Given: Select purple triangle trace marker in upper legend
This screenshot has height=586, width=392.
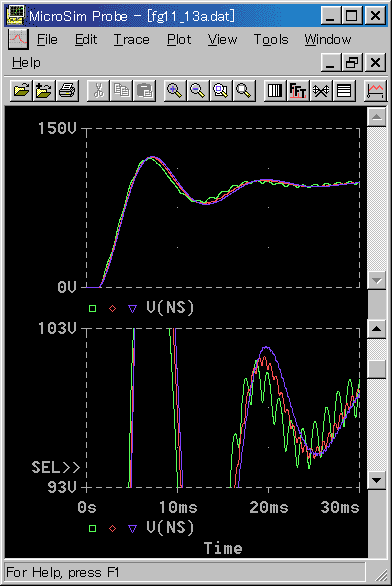Looking at the screenshot, I should point(132,309).
